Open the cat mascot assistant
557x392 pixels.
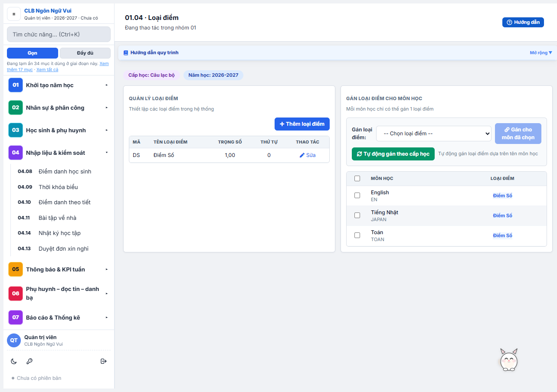(x=509, y=360)
